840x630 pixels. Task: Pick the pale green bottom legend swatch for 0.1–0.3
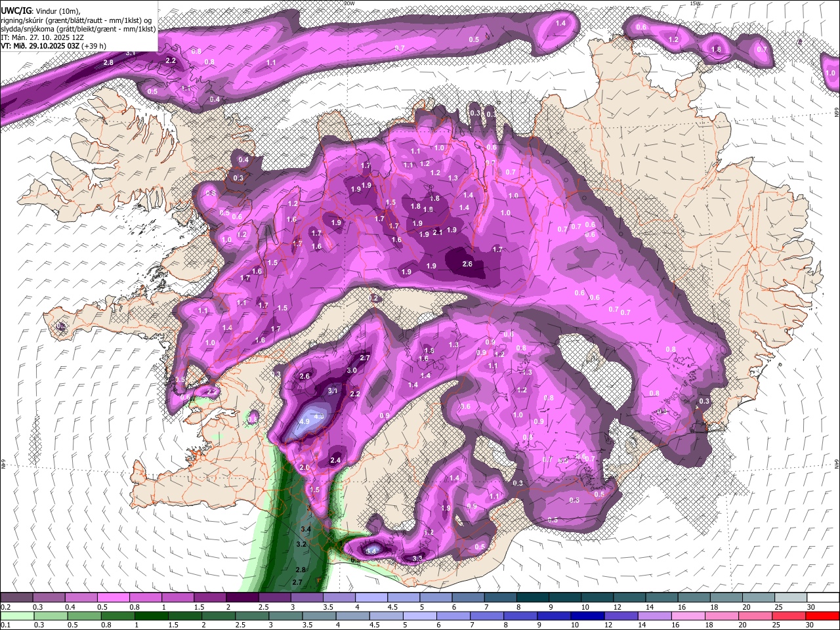pos(18,616)
